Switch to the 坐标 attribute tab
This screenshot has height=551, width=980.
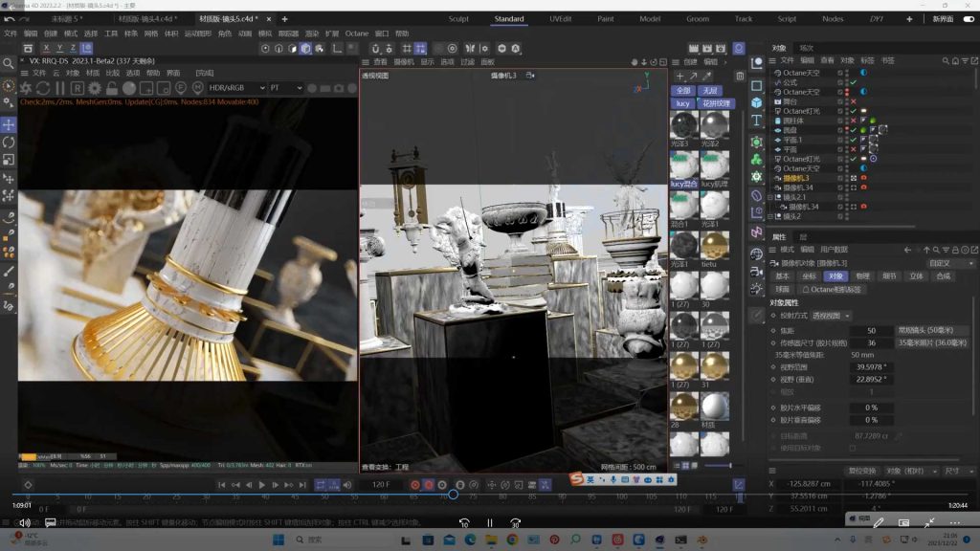click(810, 276)
